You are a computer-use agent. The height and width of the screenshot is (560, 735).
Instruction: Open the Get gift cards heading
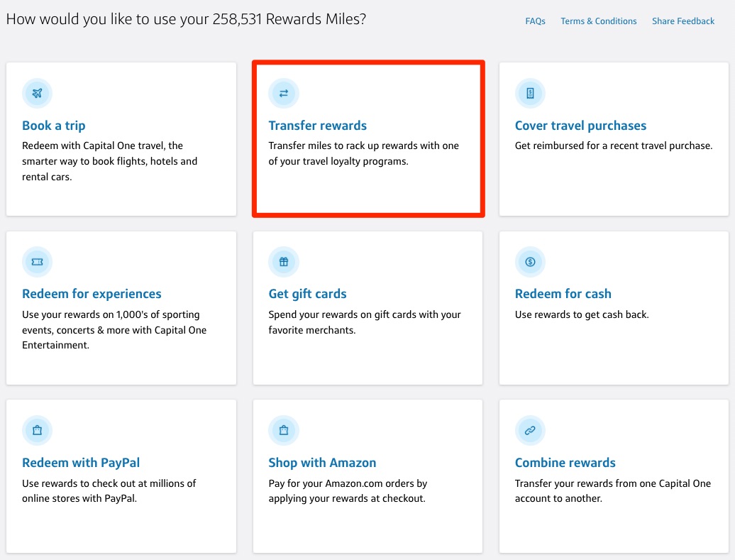click(307, 294)
